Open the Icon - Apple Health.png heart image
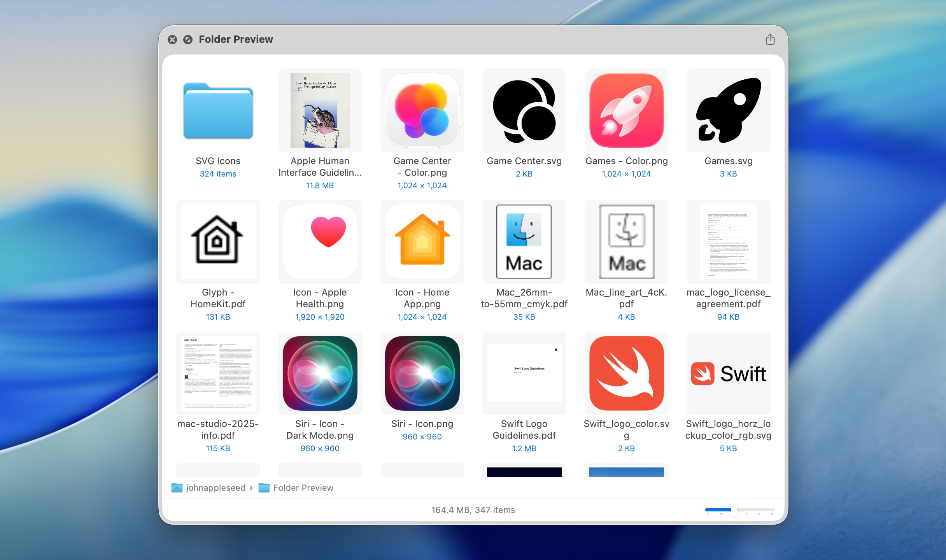Image resolution: width=946 pixels, height=560 pixels. [320, 242]
